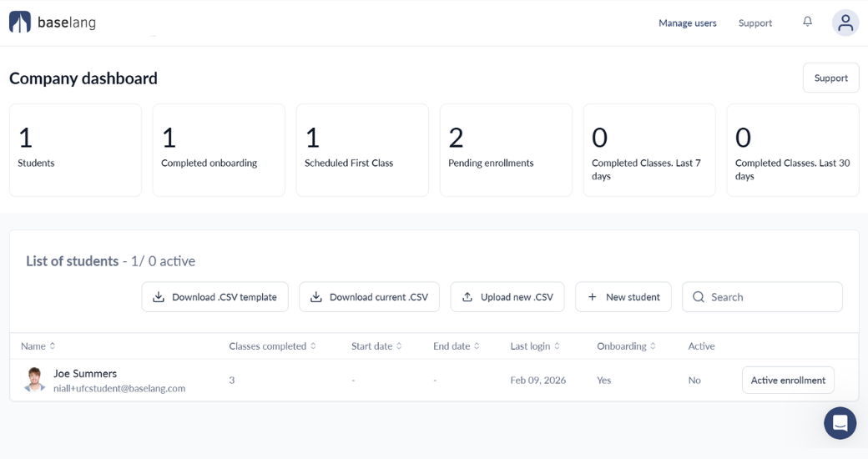868x459 pixels.
Task: Click Onboarding value Yes
Action: pyautogui.click(x=604, y=381)
